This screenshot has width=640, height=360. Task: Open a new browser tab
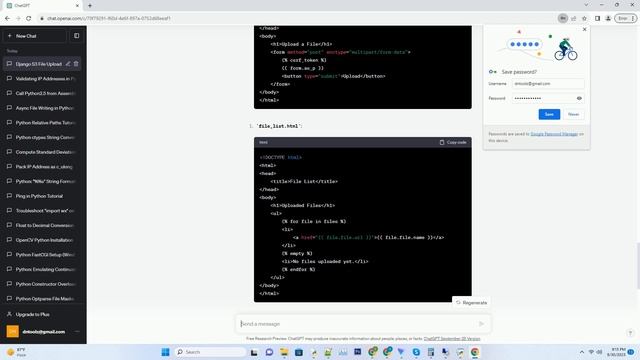(x=90, y=6)
